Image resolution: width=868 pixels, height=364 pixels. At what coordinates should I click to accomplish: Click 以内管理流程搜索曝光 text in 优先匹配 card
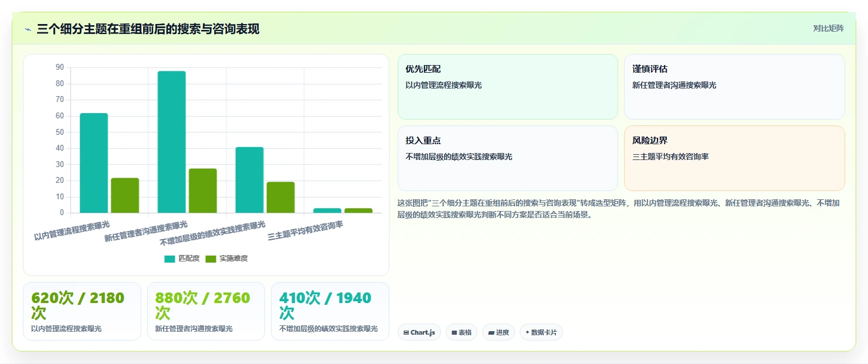click(x=443, y=85)
